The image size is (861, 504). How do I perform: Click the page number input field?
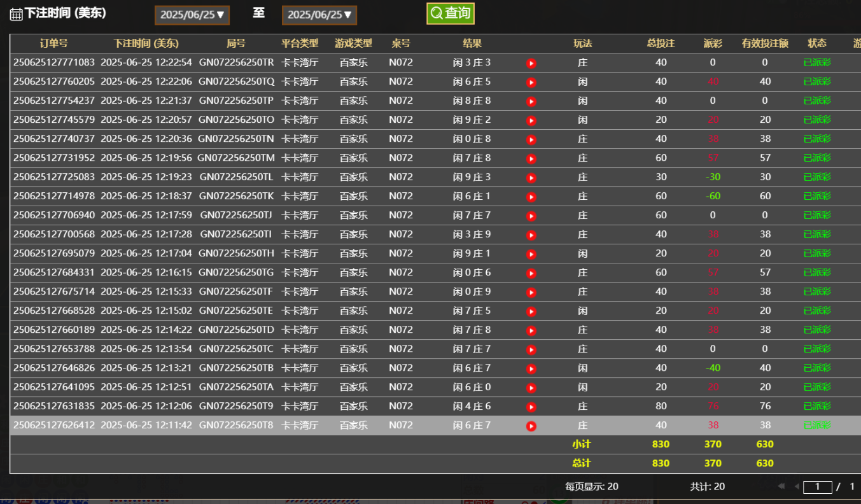tap(817, 487)
